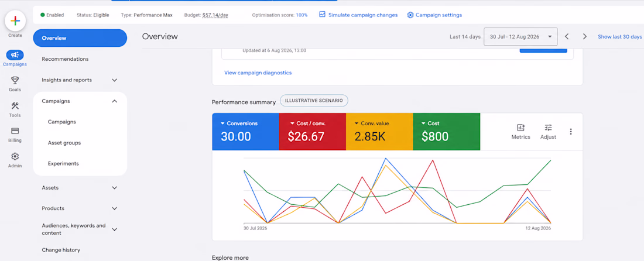Open the Tools wrench icon
Screen dimensions: 644x261
point(15,105)
